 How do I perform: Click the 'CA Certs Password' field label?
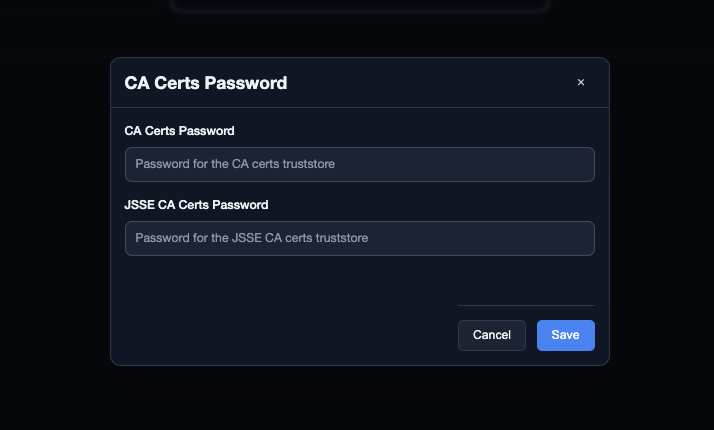pyautogui.click(x=179, y=131)
